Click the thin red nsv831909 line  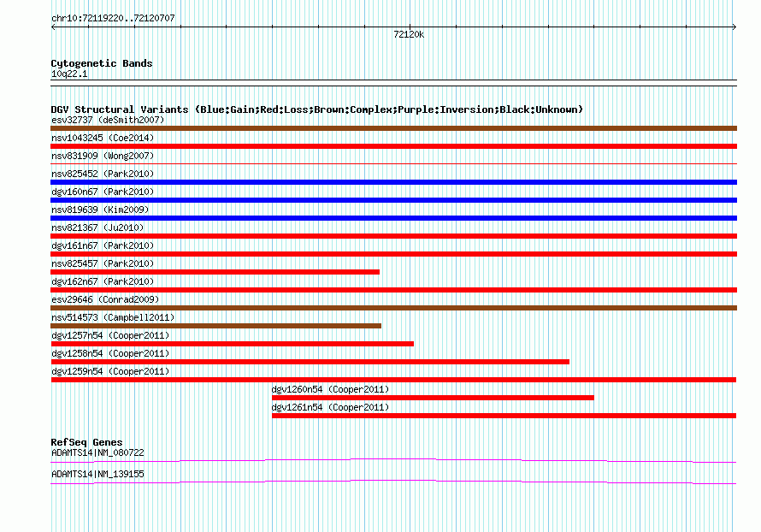point(393,164)
